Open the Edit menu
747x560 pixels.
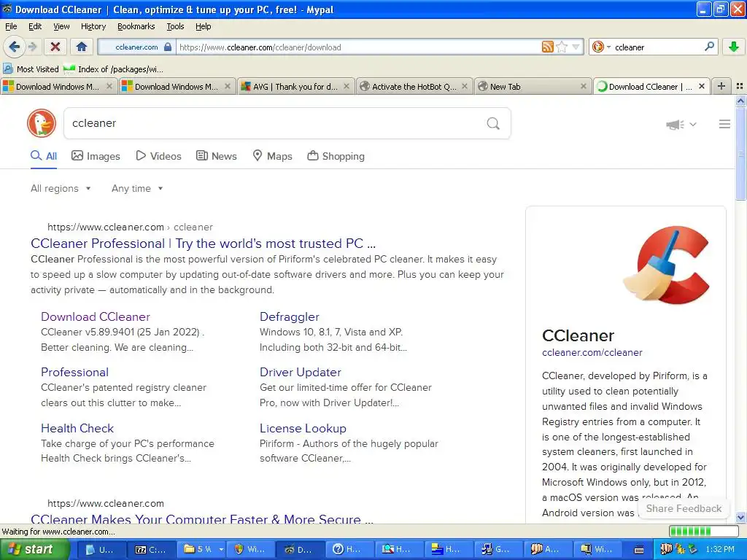pyautogui.click(x=35, y=26)
